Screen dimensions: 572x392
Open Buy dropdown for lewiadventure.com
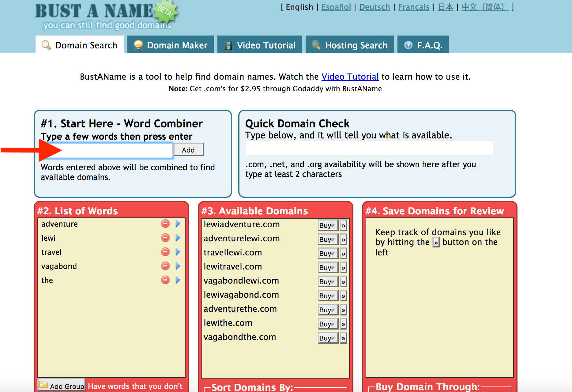click(x=328, y=225)
